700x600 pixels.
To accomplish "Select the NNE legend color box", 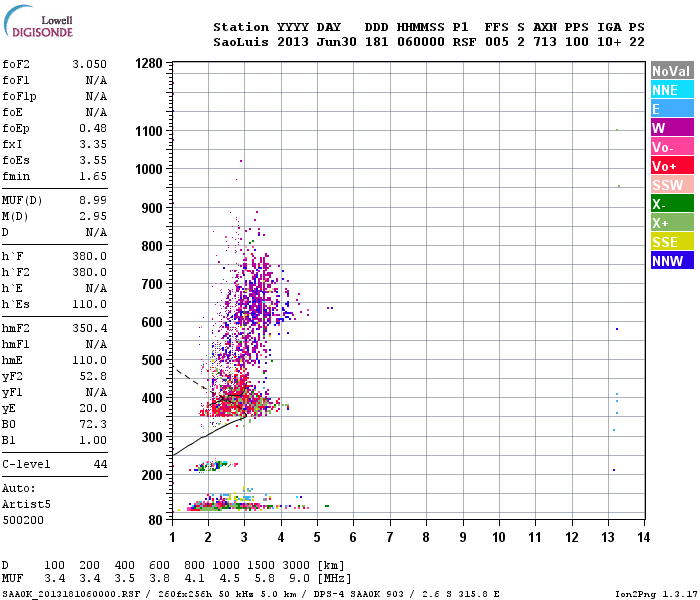I will tap(672, 90).
